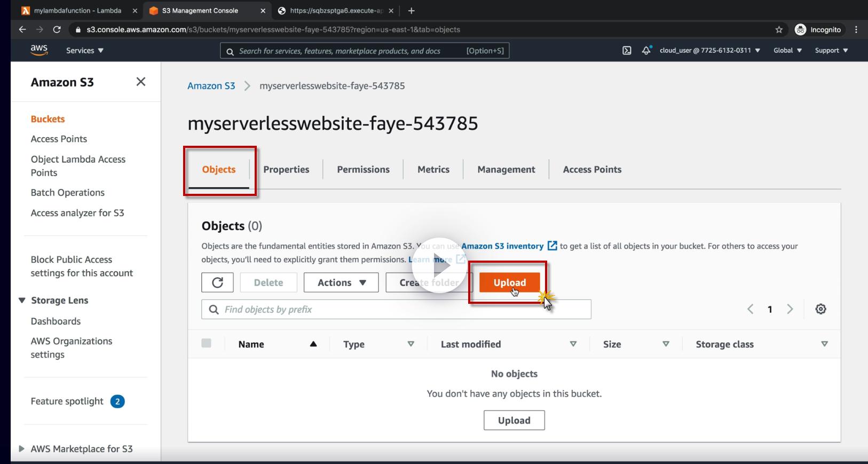
Task: Expand AWS Marketplace for S3 section
Action: tap(22, 449)
